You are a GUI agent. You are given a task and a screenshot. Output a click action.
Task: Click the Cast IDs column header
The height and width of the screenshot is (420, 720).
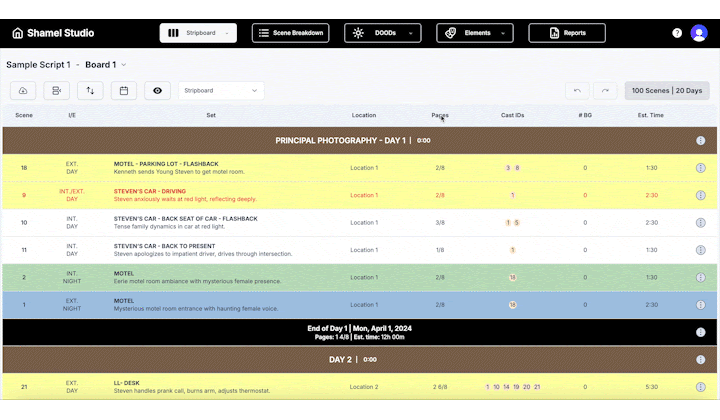pyautogui.click(x=512, y=115)
